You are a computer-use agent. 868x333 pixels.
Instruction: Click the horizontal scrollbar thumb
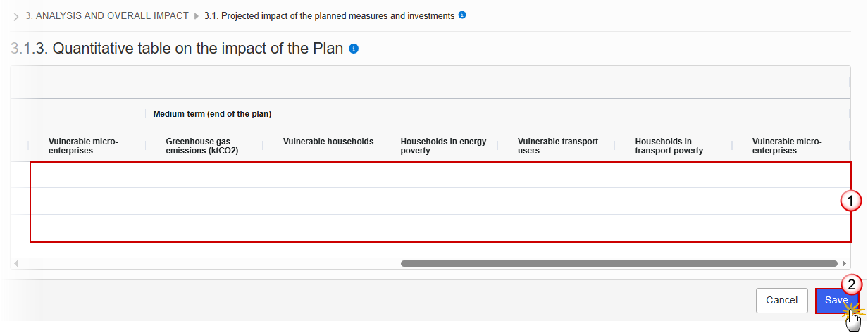[x=619, y=263]
